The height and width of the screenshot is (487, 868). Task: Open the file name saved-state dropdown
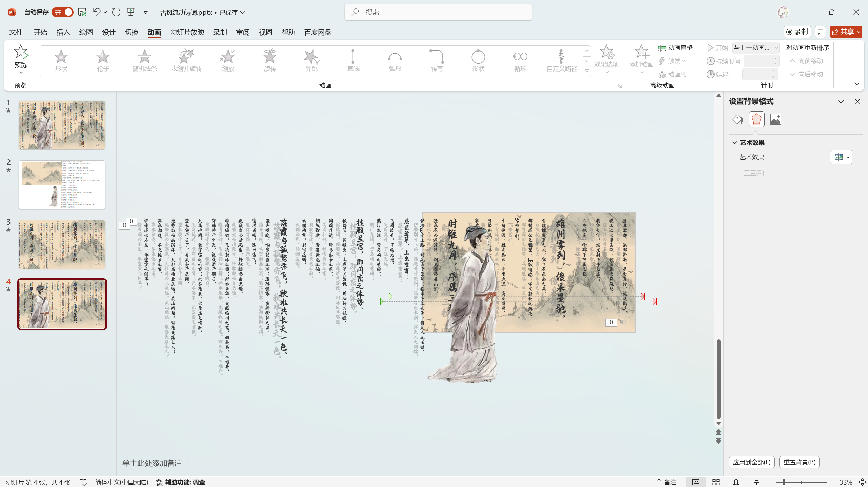pos(243,12)
